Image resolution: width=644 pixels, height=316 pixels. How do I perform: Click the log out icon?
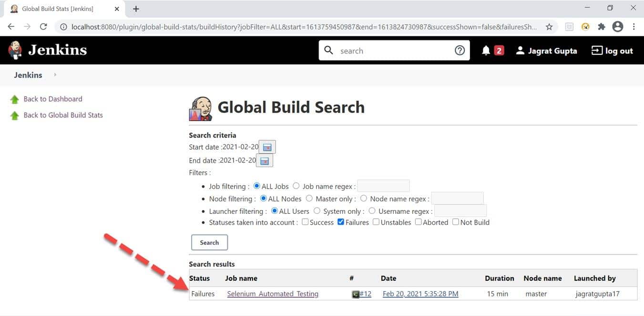(x=597, y=51)
